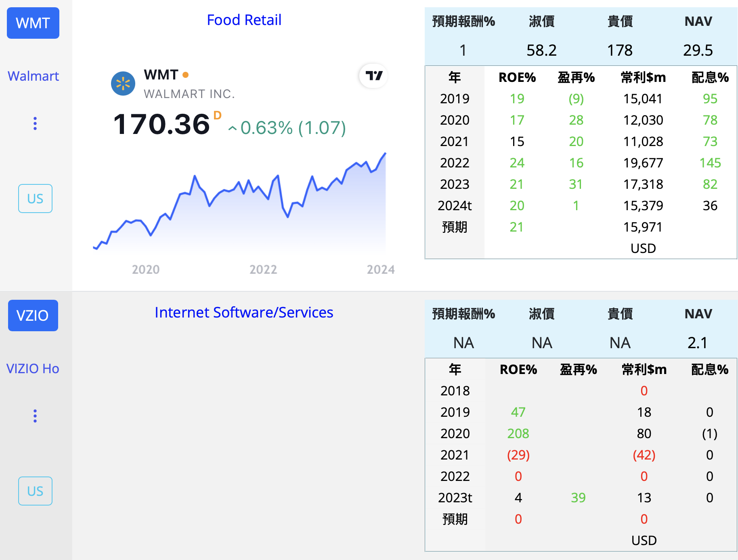This screenshot has height=560, width=738.
Task: Click the 盈再% column header in Walmart table
Action: (576, 77)
